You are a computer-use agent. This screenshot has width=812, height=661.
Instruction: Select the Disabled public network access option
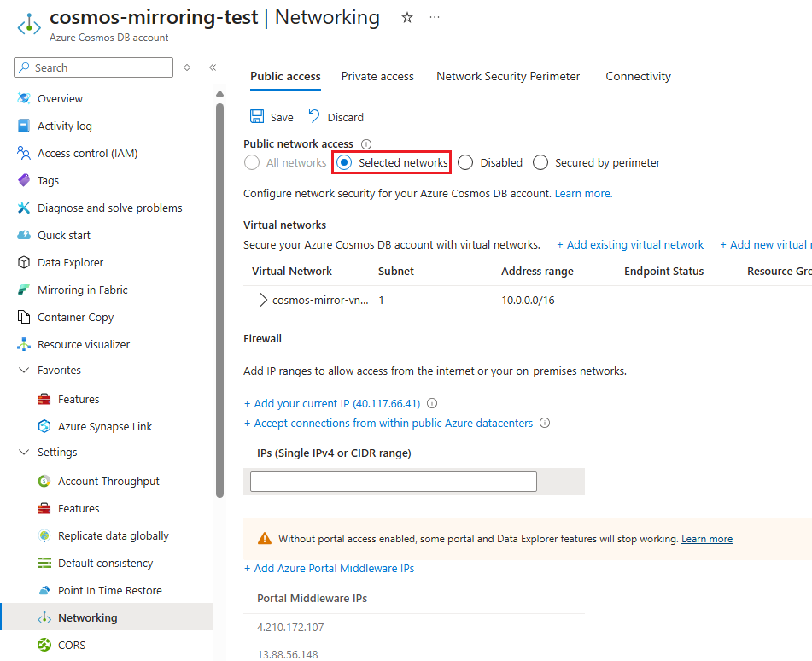point(464,162)
